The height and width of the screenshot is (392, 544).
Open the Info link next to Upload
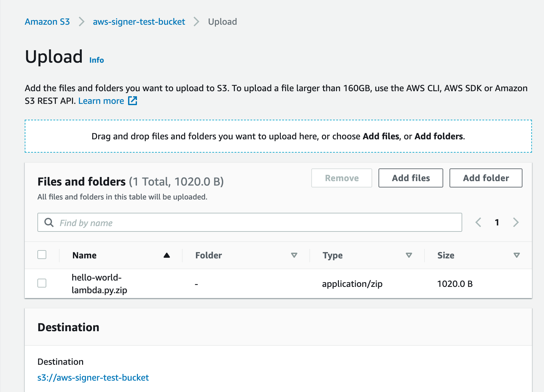pyautogui.click(x=97, y=60)
